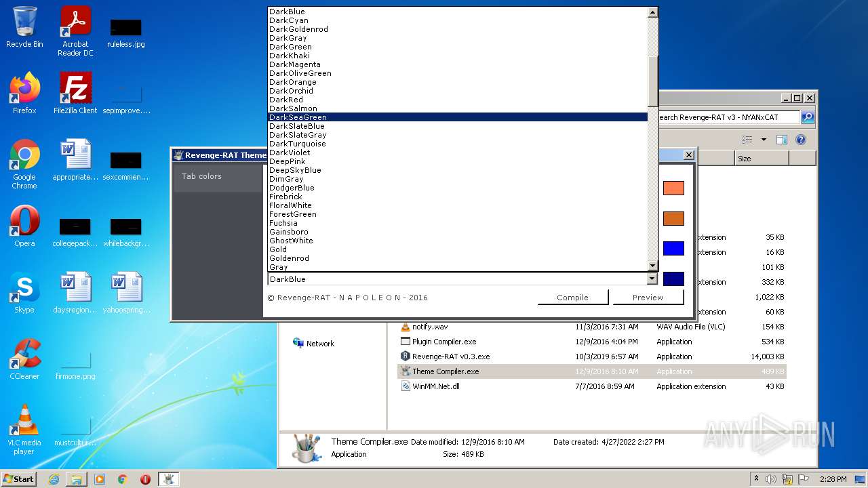Choose Firebrick from the color list

coord(458,197)
